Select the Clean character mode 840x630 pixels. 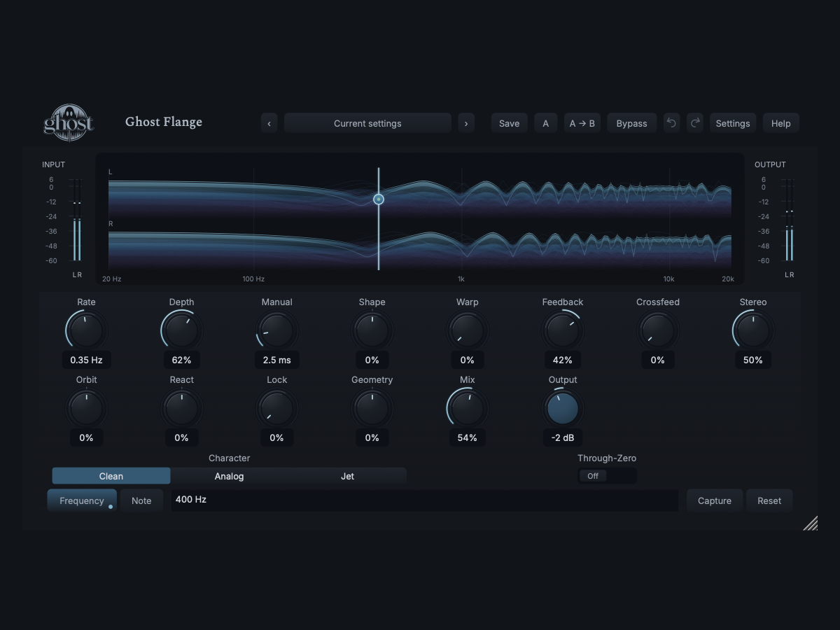point(111,476)
